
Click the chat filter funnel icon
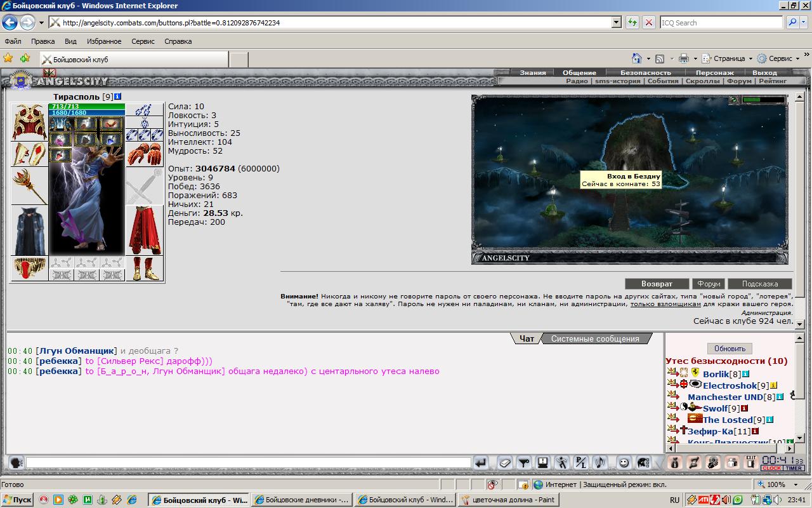pos(524,463)
